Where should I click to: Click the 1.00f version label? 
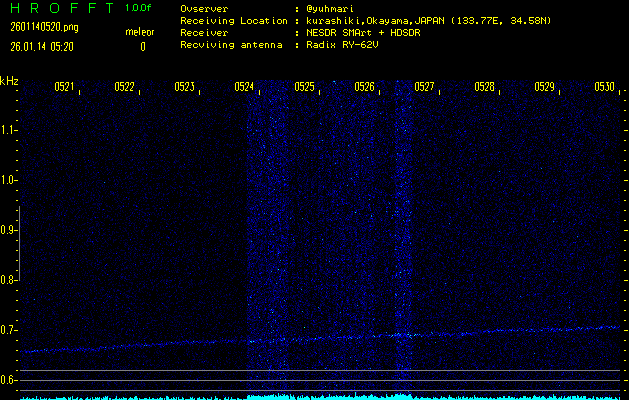[140, 8]
